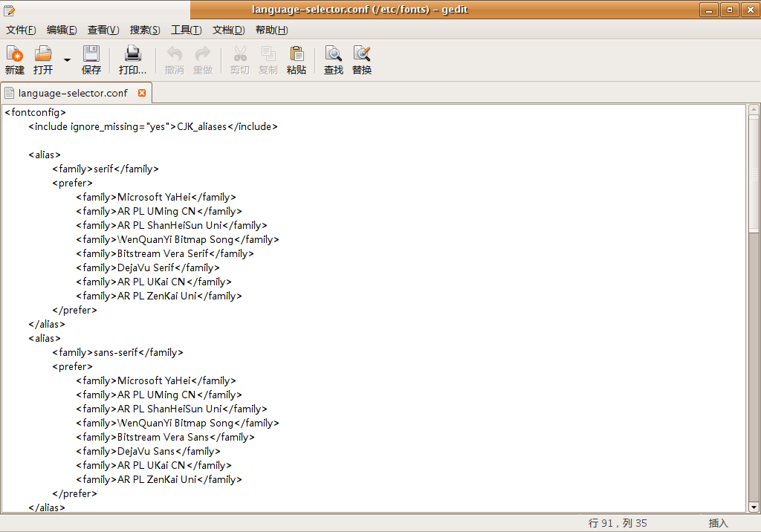The image size is (761, 532).
Task: Open the 文件(F) menu
Action: 21,30
